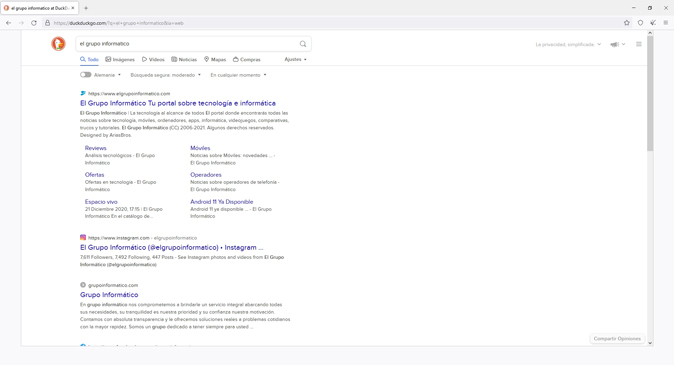
Task: Click the 'Compartir Opiniones' button
Action: (x=617, y=339)
